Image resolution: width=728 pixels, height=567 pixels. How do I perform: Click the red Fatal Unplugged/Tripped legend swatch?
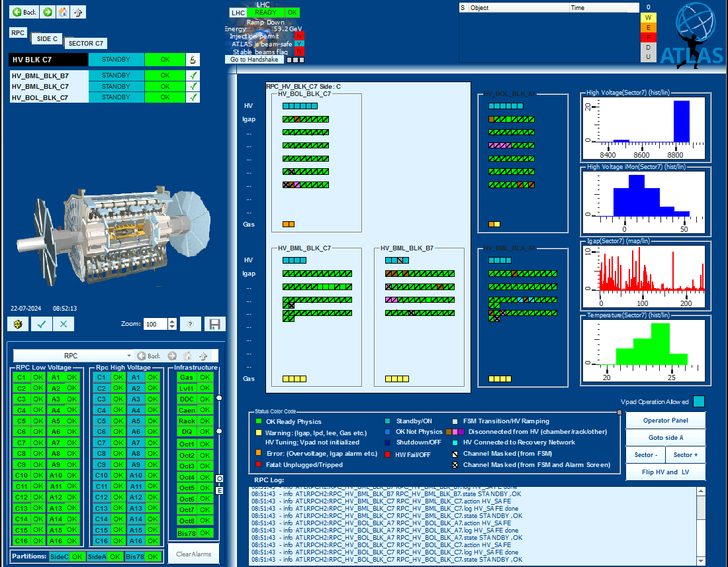point(259,464)
